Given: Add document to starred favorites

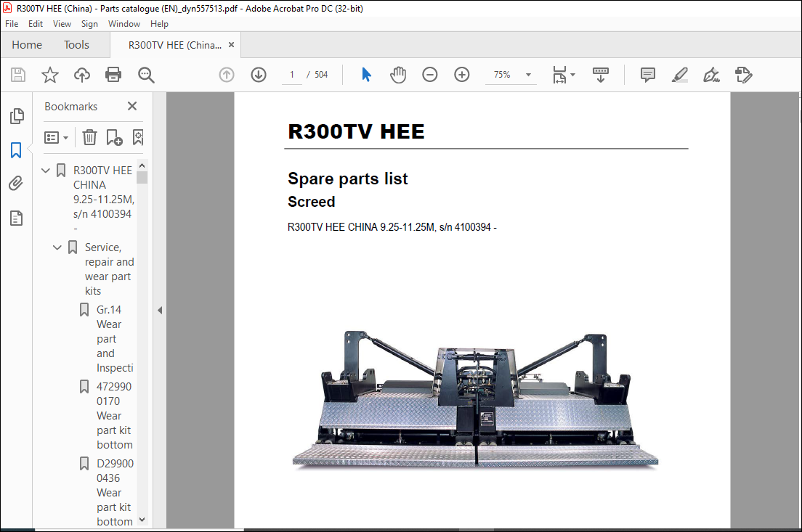Looking at the screenshot, I should click(x=49, y=75).
